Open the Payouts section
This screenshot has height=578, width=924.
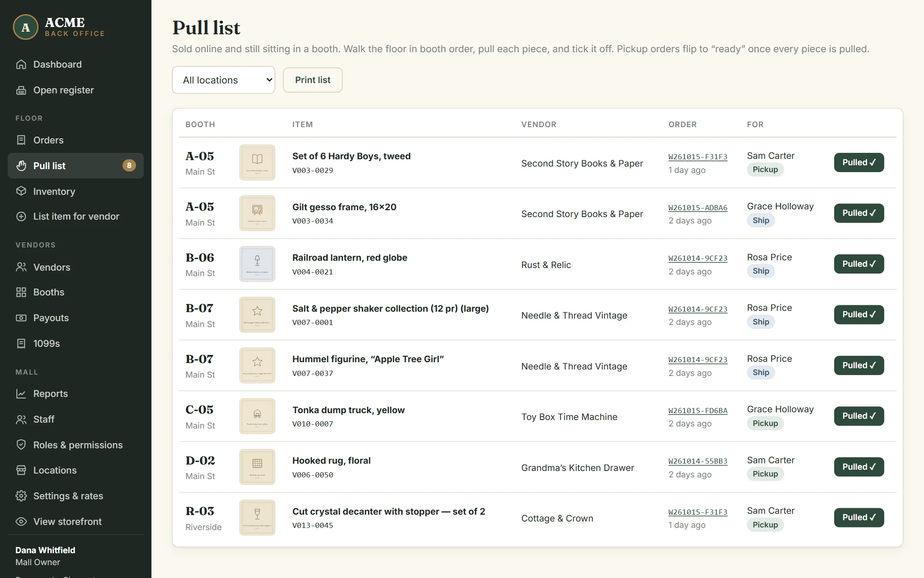pyautogui.click(x=76, y=318)
